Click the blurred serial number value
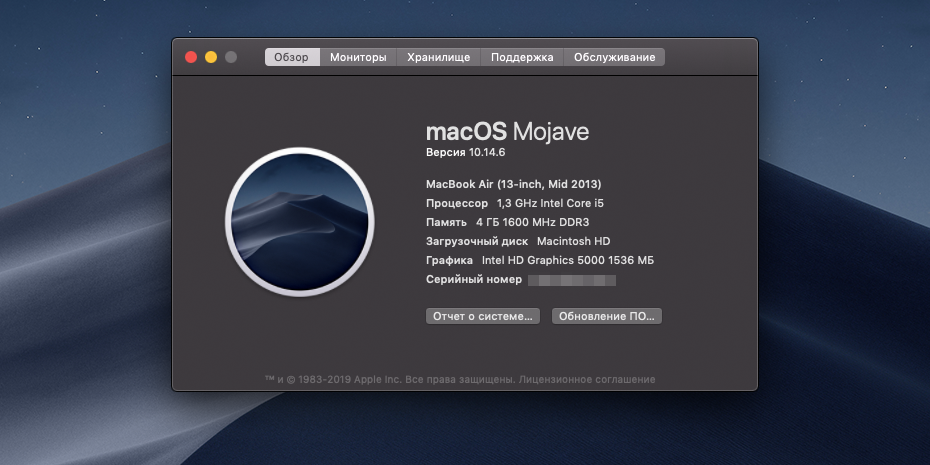930x465 pixels. point(571,280)
